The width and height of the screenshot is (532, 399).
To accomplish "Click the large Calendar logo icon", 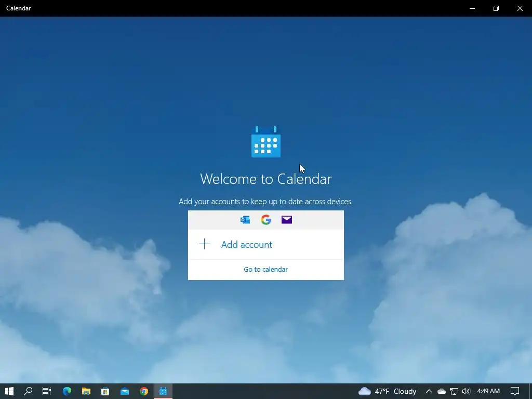I will click(266, 142).
